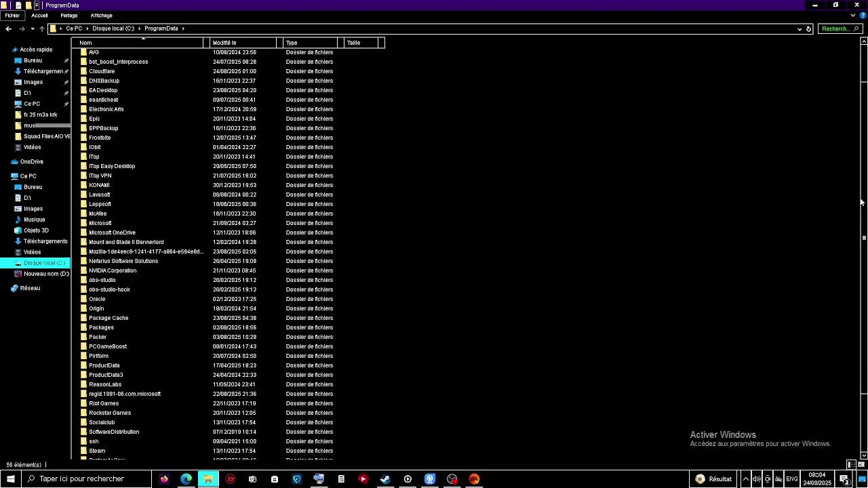Switch to large icons view layout
The width and height of the screenshot is (868, 488).
click(x=861, y=464)
